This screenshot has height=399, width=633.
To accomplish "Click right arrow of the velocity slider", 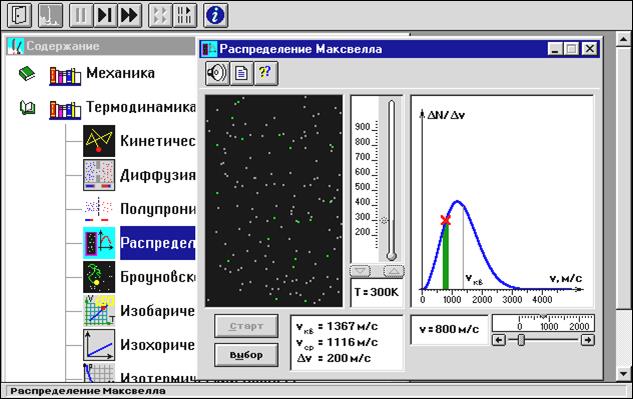I will 588,340.
